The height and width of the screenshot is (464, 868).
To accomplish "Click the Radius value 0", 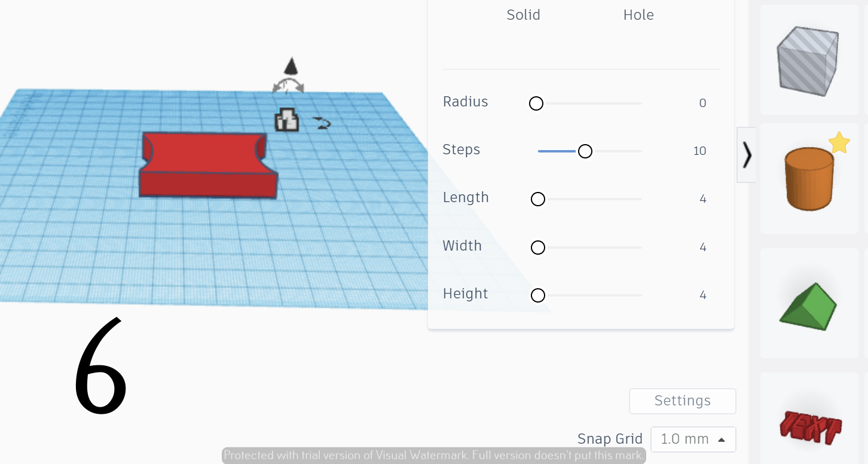I will click(702, 103).
